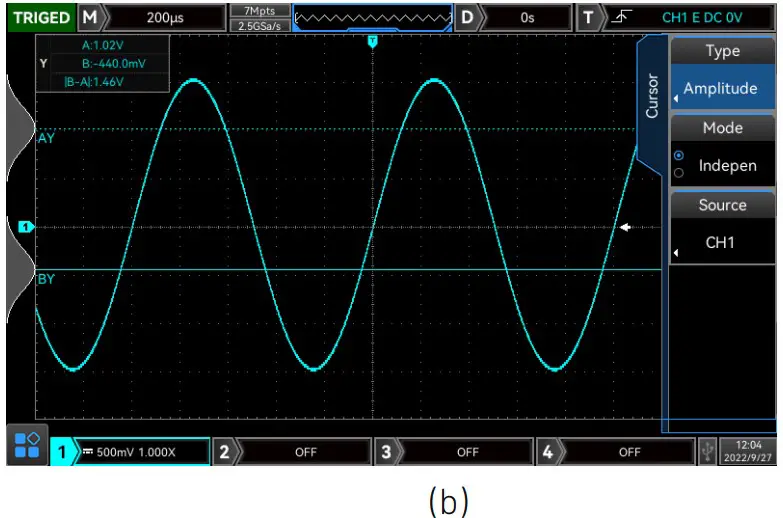Click the Y label in cursor readout
The height and width of the screenshot is (518, 783).
coord(43,63)
